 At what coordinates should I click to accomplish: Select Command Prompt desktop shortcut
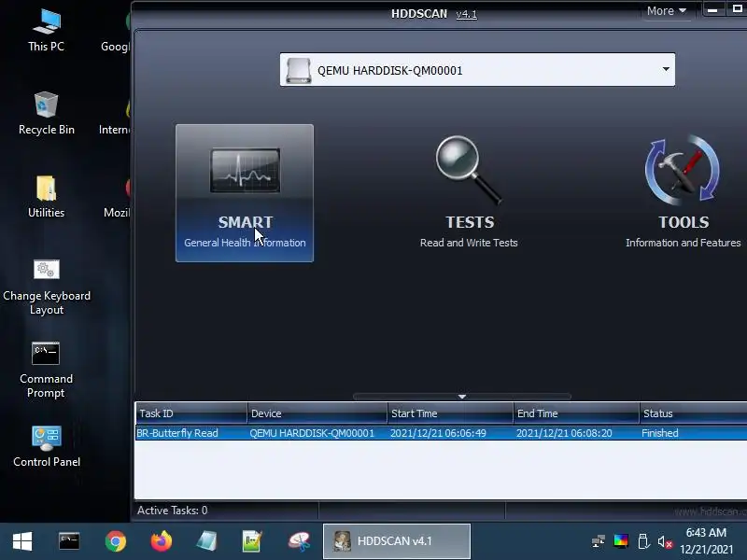46,371
